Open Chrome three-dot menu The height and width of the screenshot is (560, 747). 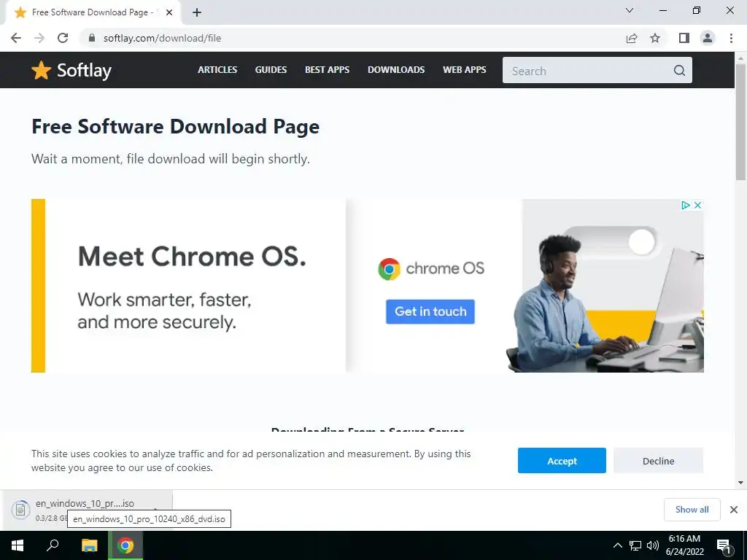(x=731, y=38)
